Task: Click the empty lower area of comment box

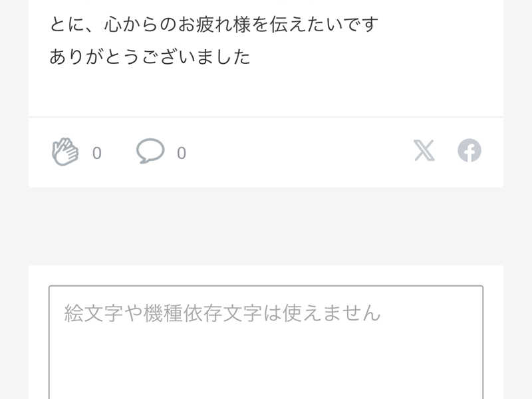Action: [x=266, y=366]
